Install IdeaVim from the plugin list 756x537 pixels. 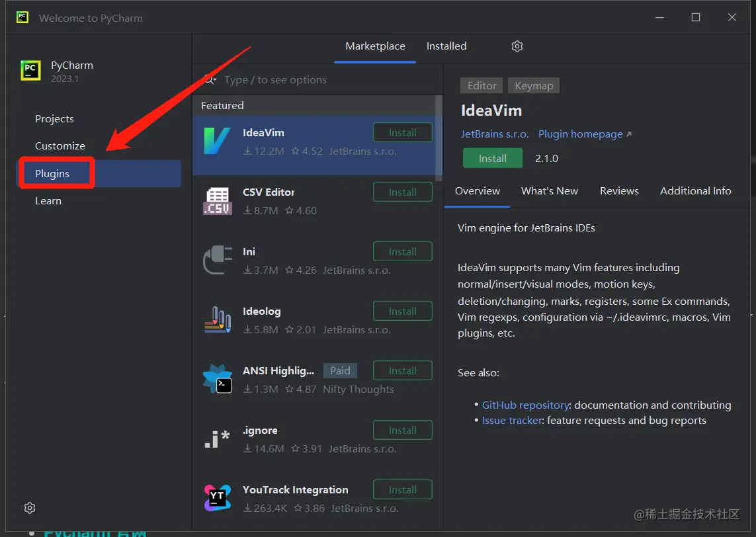point(403,132)
